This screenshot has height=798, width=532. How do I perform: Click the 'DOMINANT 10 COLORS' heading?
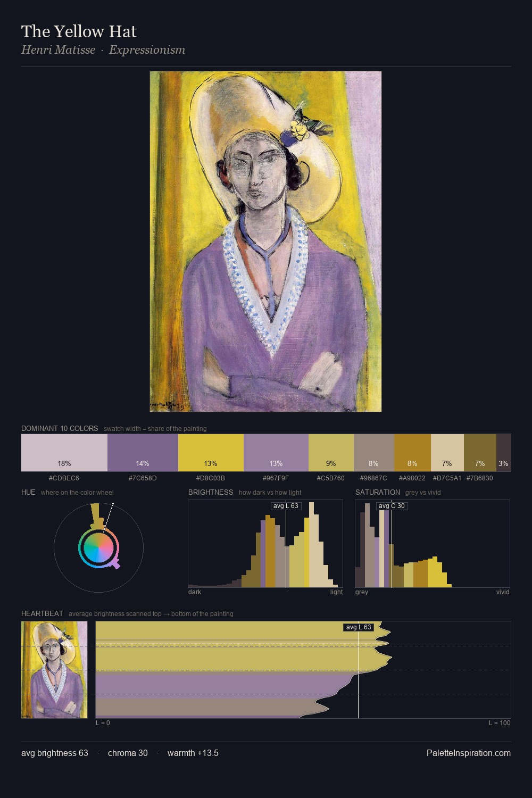(60, 428)
